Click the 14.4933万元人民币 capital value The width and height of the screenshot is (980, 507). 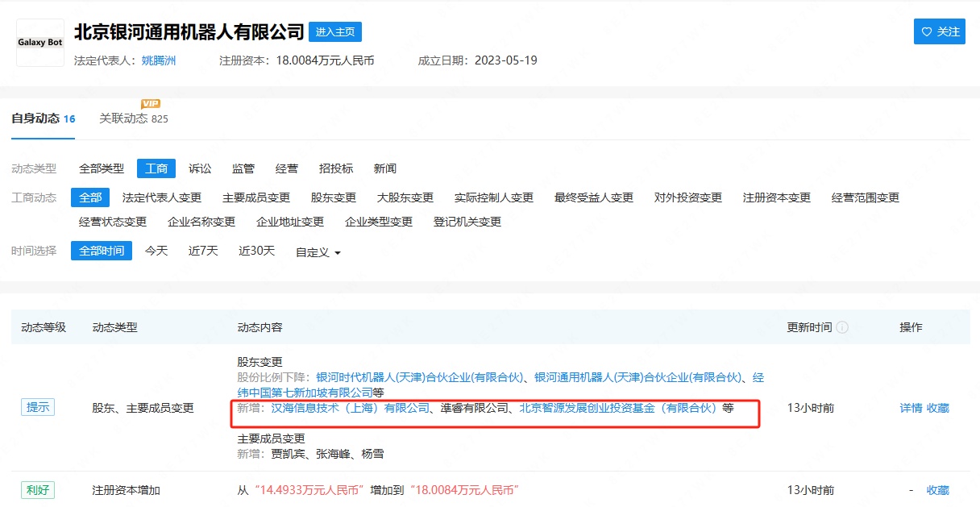pyautogui.click(x=309, y=490)
